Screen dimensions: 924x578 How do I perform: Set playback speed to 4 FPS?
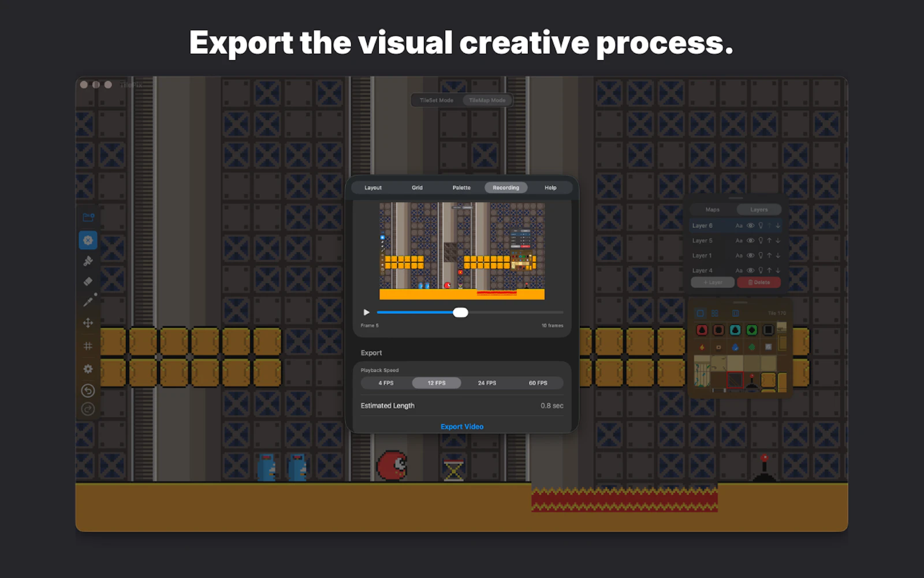click(x=386, y=383)
